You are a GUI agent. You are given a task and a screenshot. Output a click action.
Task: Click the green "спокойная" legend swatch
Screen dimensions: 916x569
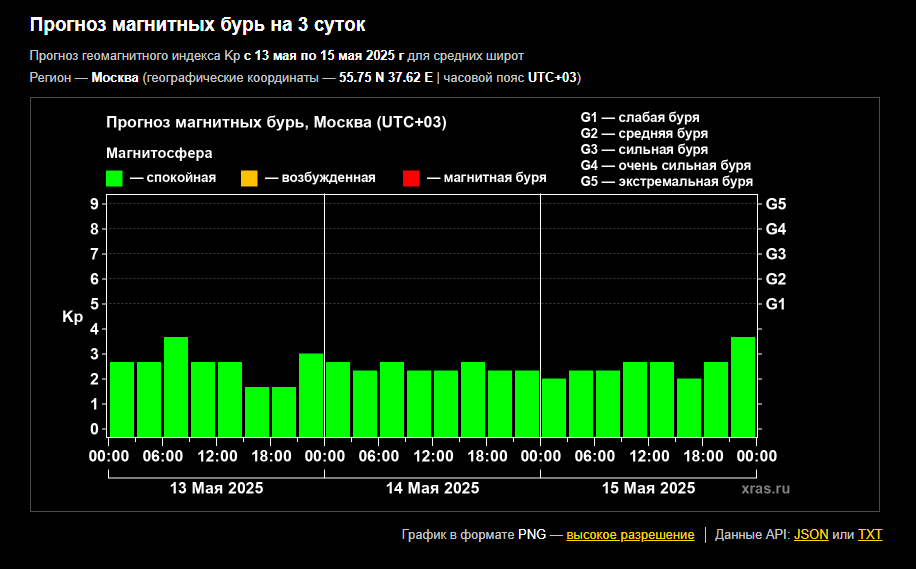(x=114, y=178)
